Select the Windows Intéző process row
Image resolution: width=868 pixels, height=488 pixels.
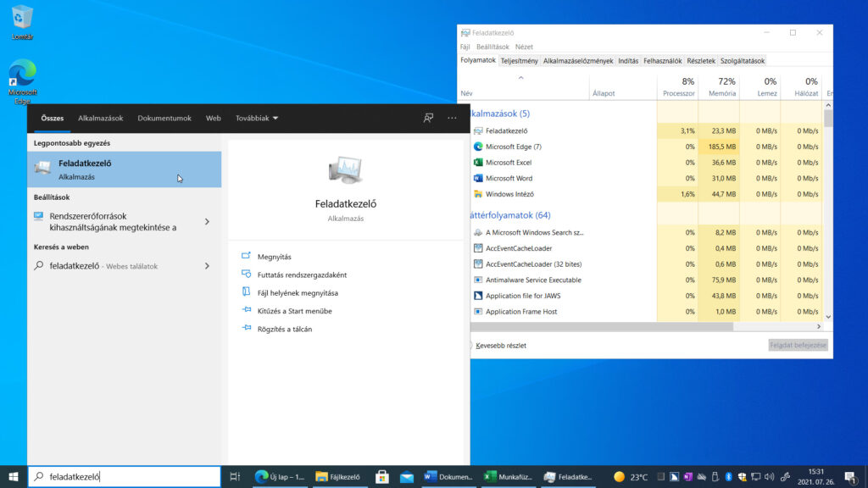pyautogui.click(x=645, y=194)
